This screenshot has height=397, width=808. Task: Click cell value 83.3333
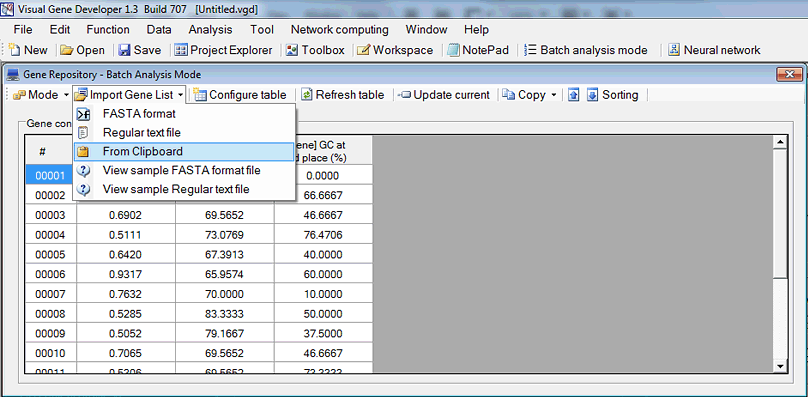coord(224,313)
